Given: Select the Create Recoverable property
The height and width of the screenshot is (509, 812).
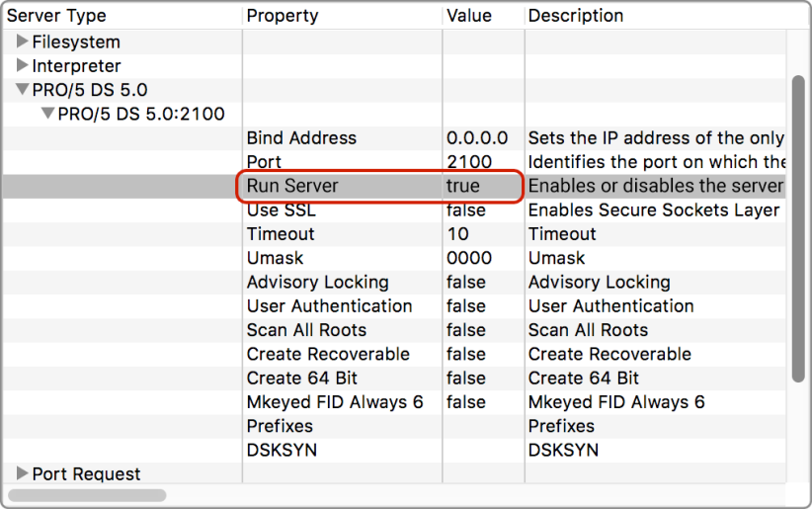Looking at the screenshot, I should [x=328, y=354].
